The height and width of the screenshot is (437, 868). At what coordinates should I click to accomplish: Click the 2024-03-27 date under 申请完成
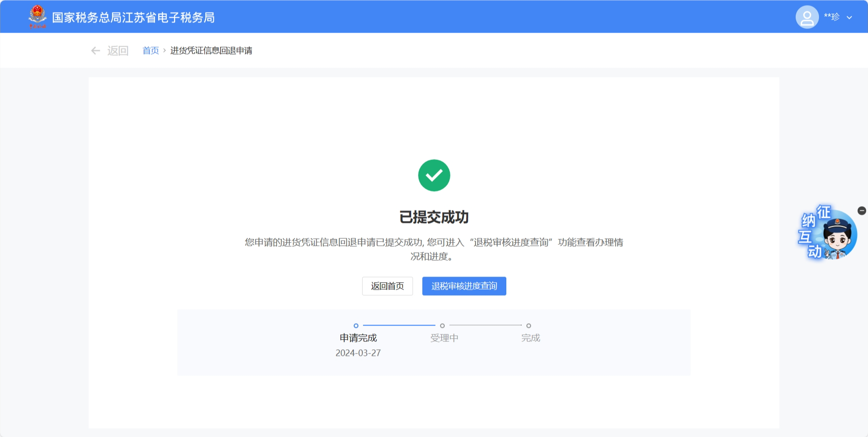358,353
